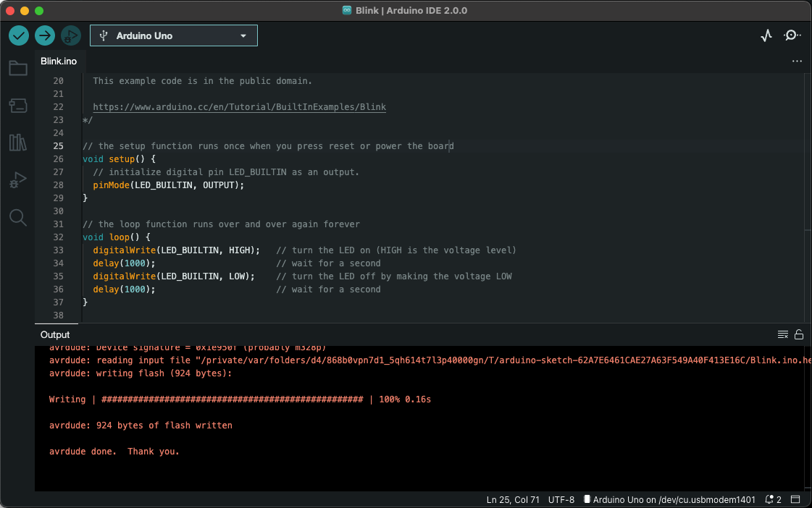Viewport: 812px width, 508px height.
Task: Toggle the bottom panel from the status bar
Action: pos(795,499)
